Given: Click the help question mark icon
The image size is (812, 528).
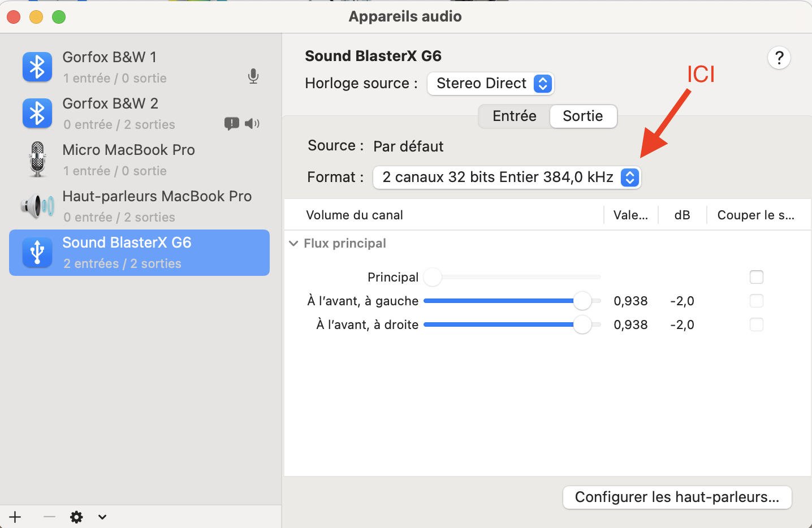Looking at the screenshot, I should (x=779, y=58).
